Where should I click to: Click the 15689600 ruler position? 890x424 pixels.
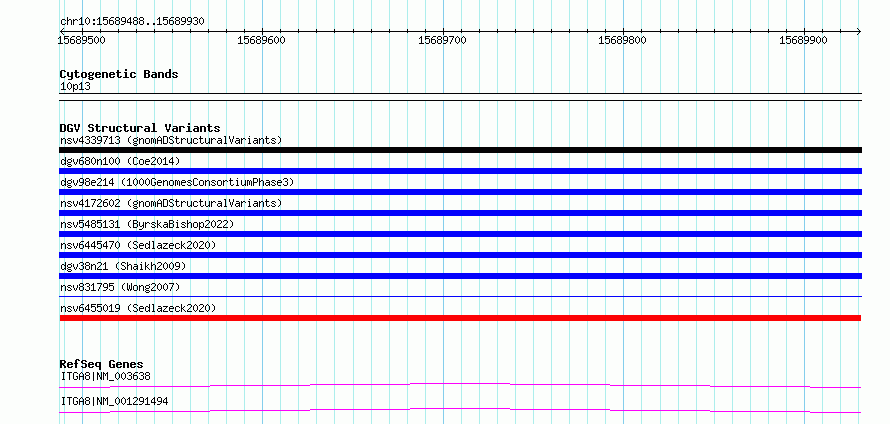pos(262,40)
